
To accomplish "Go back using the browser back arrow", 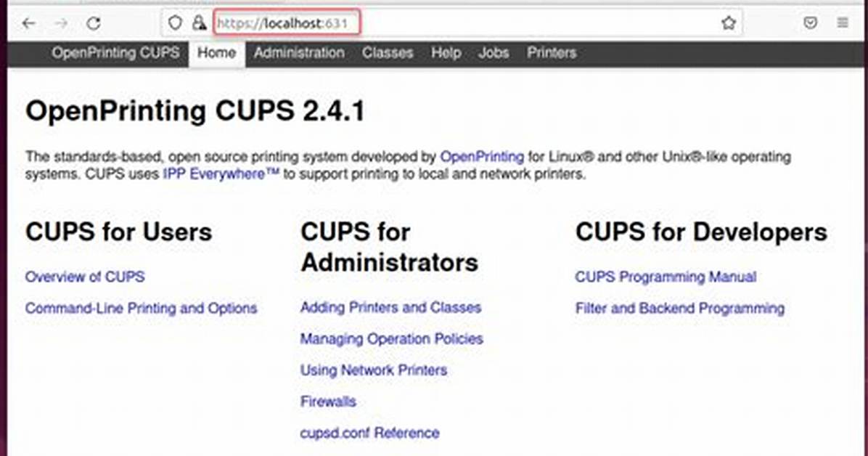I will click(x=29, y=23).
